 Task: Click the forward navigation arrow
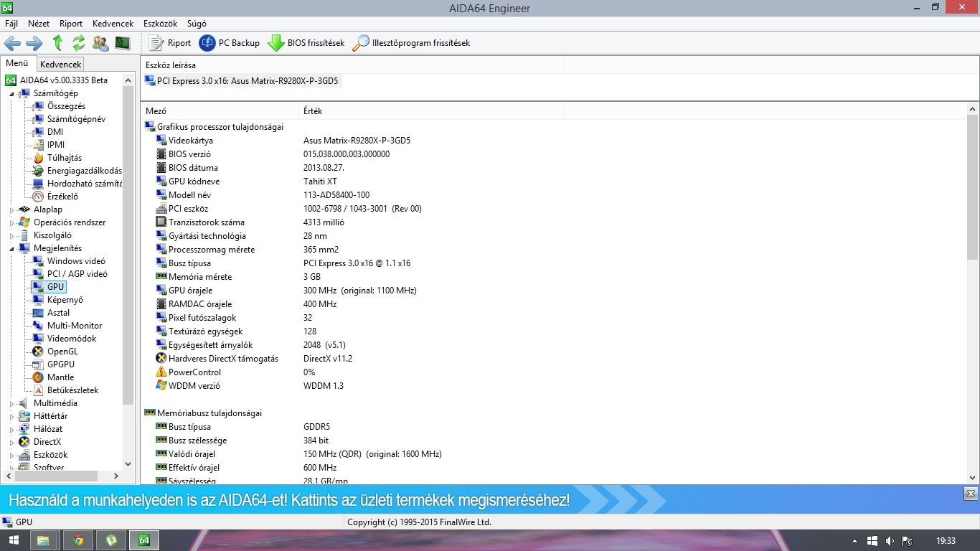pos(34,43)
